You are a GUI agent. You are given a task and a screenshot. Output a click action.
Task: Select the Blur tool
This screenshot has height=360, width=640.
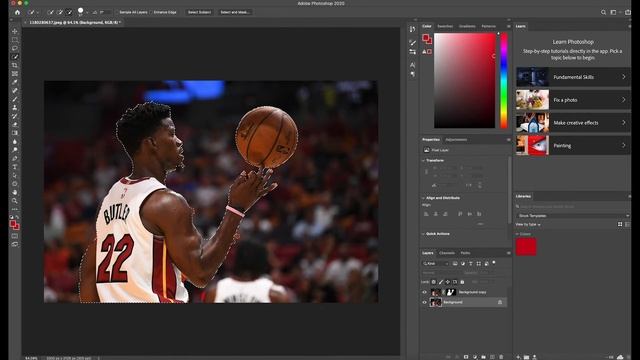tap(15, 142)
